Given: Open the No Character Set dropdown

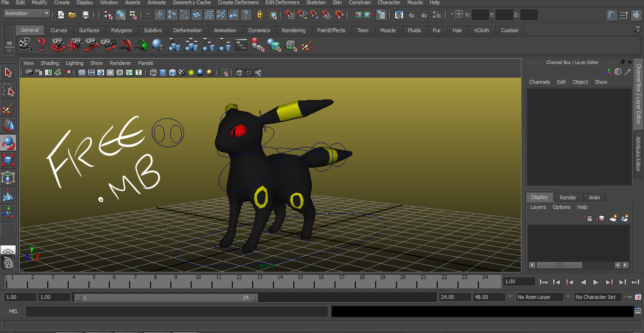Looking at the screenshot, I should [598, 297].
